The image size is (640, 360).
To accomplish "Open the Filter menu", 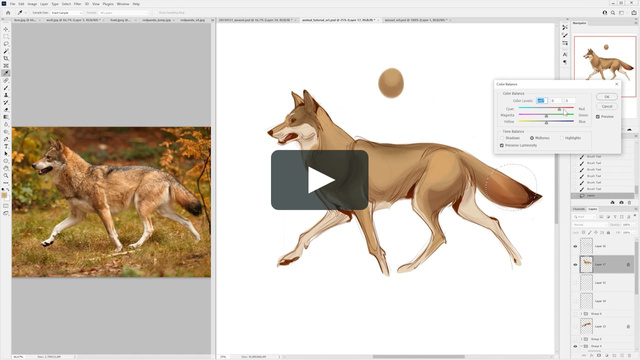I will pyautogui.click(x=78, y=4).
